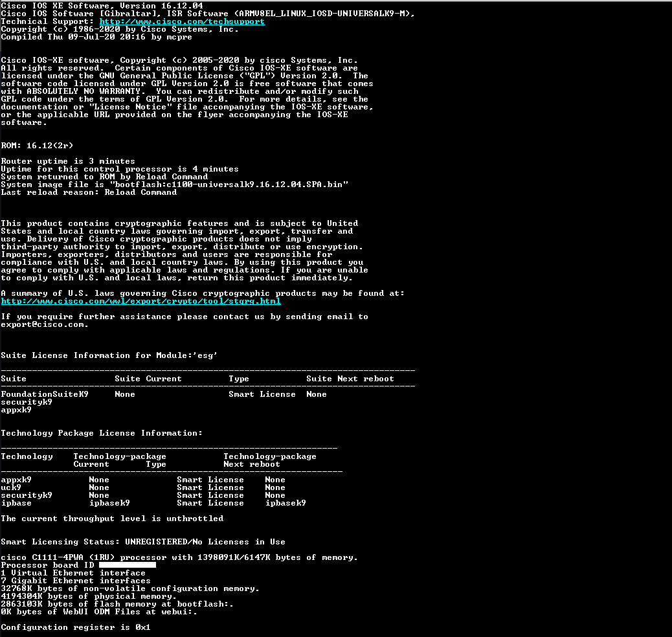Click the '7 Gigabit Ethernet interfaces' line
672x637 pixels.
pos(76,581)
